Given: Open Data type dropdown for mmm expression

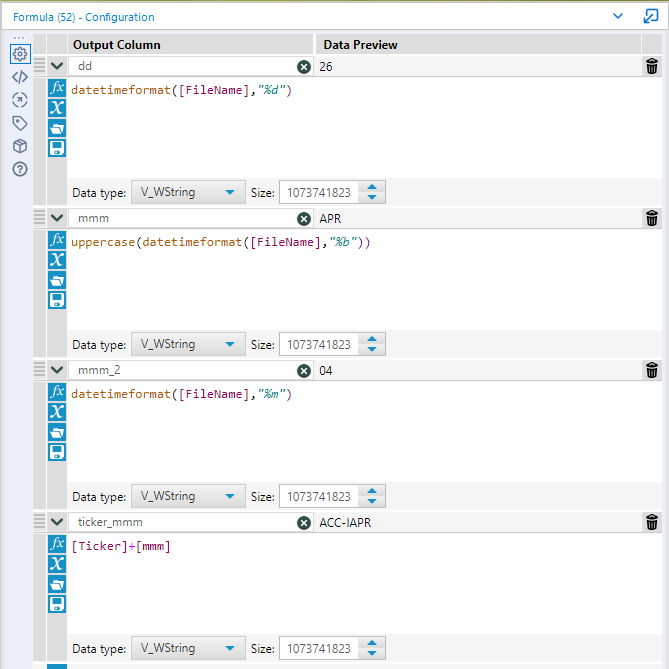Looking at the screenshot, I should tap(188, 344).
